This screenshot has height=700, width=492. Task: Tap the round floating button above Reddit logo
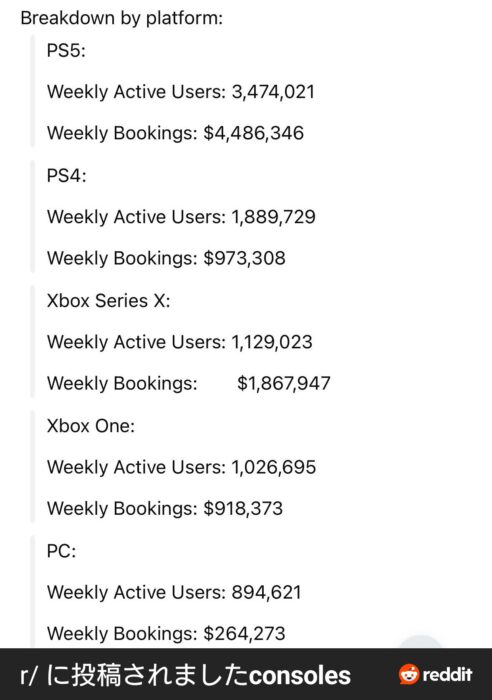(x=420, y=642)
